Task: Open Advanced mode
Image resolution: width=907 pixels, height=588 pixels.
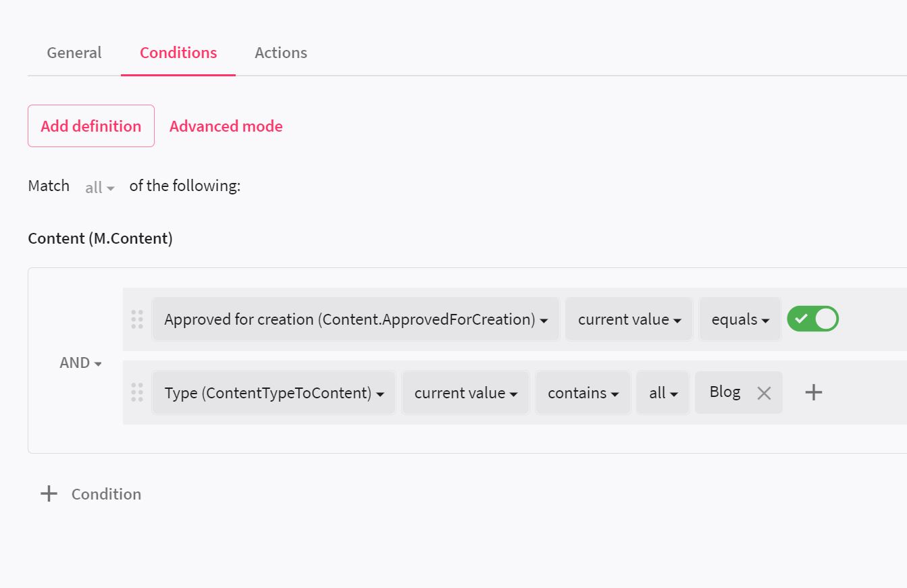Action: point(226,126)
